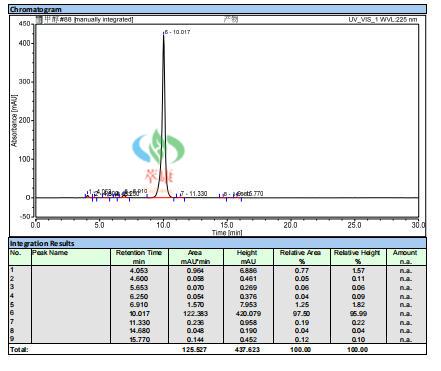The height and width of the screenshot is (371, 441).
Task: Click area value 1.570
Action: tap(195, 305)
